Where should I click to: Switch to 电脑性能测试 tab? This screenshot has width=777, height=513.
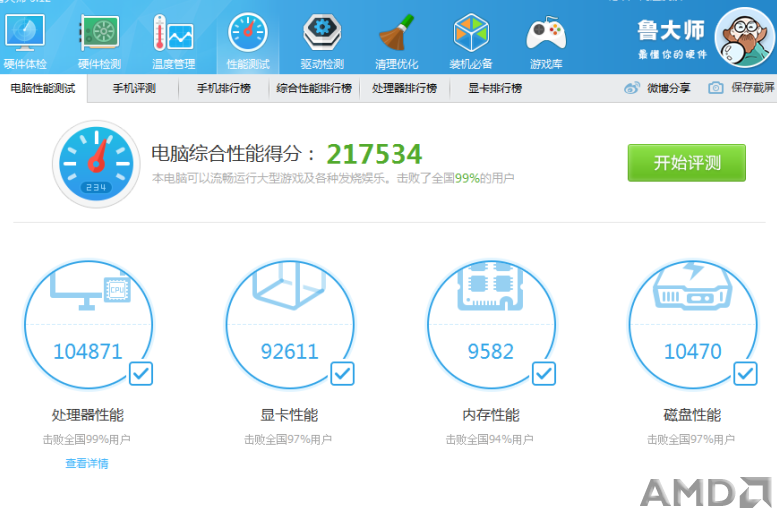click(x=43, y=89)
